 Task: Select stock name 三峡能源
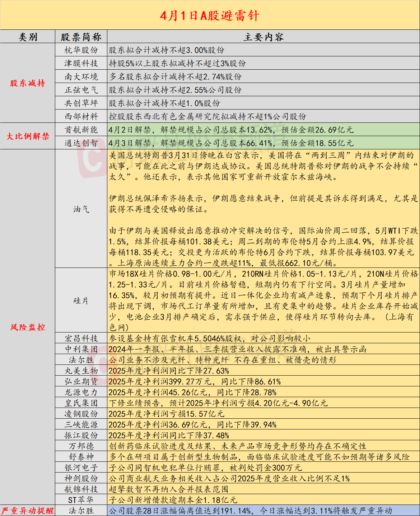pyautogui.click(x=81, y=424)
